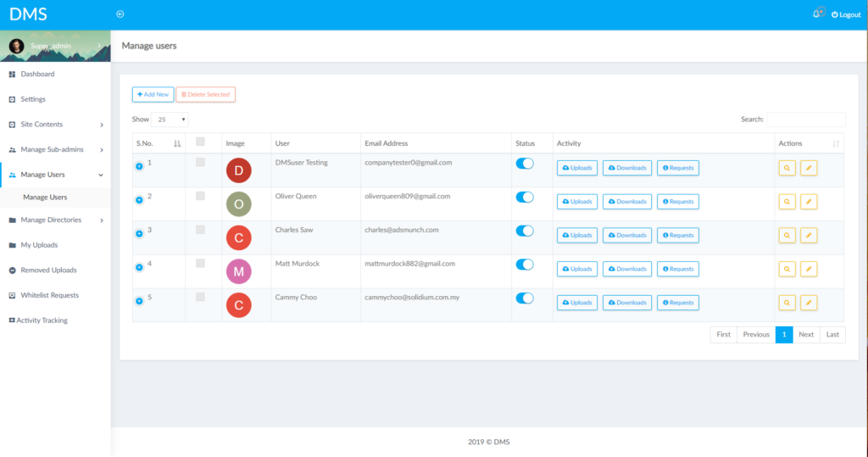
Task: View Charles Saw using the magnifier icon
Action: point(787,236)
